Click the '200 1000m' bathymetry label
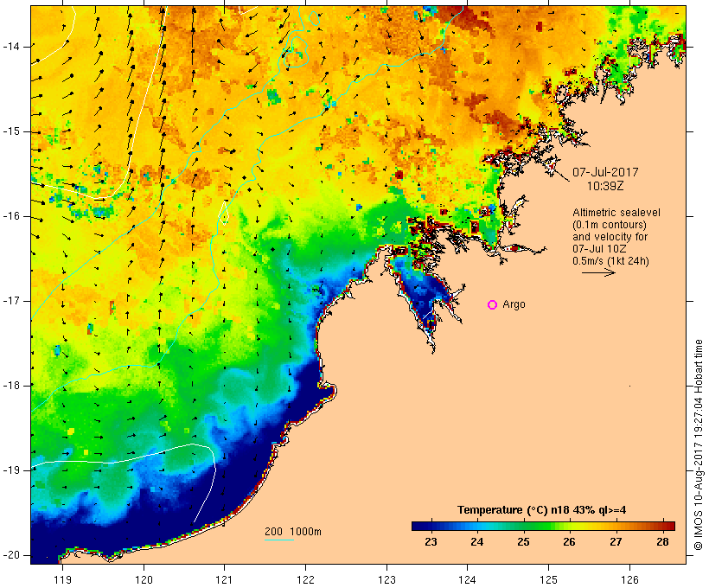The width and height of the screenshot is (709, 588). [x=293, y=532]
